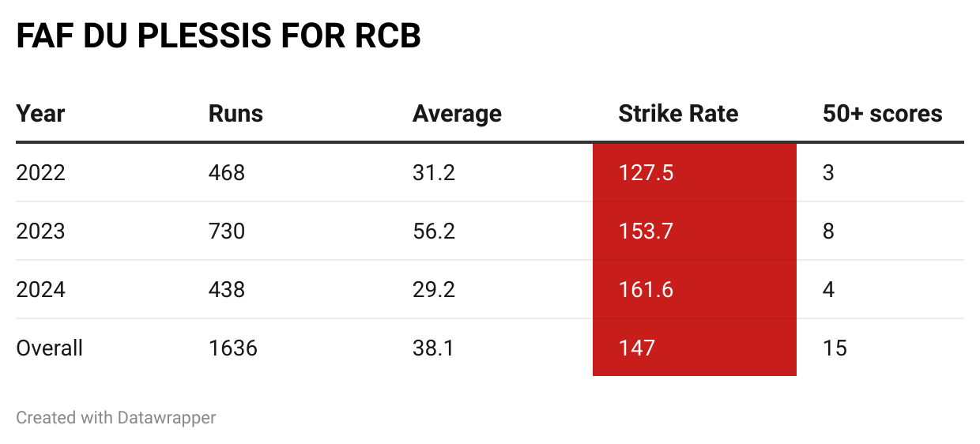Click the FAF DU PLESSIS FOR RCB title
This screenshot has width=980, height=444.
218,36
